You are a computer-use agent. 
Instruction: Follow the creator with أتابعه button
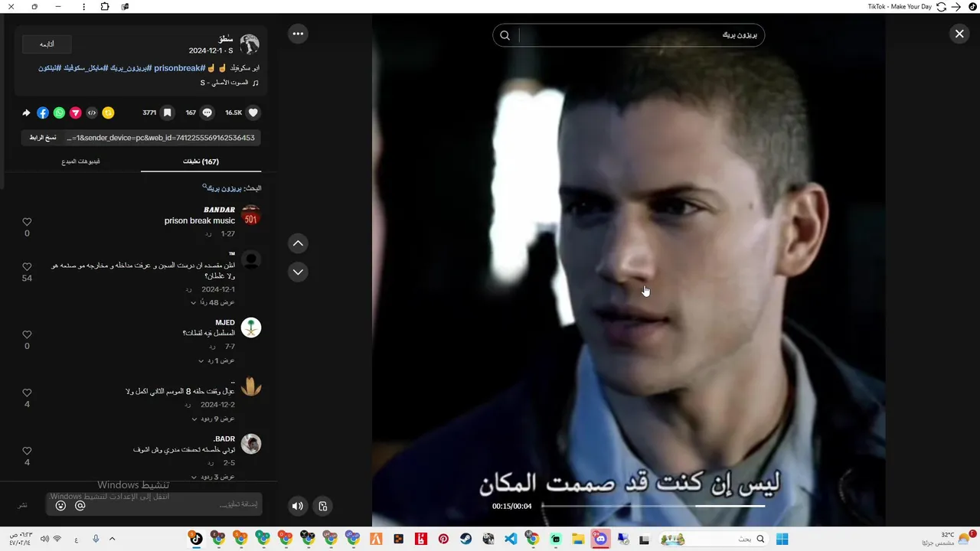pos(47,44)
